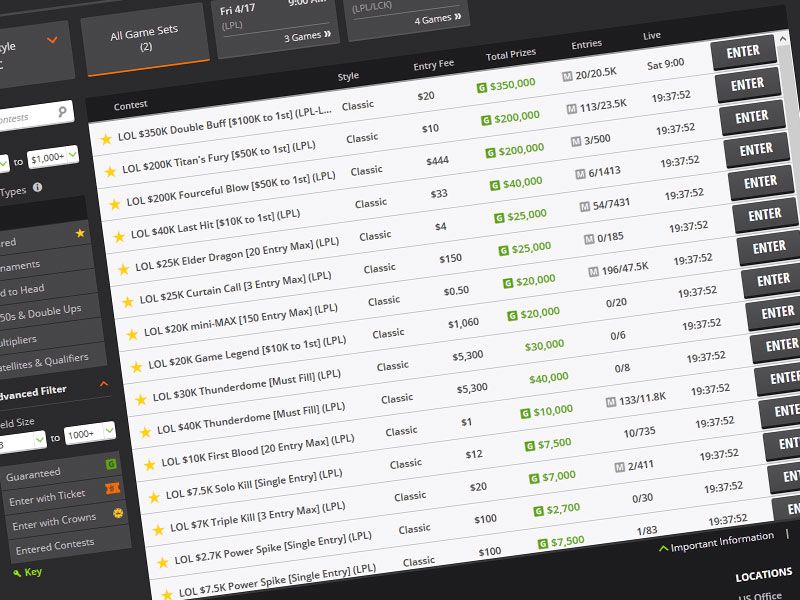Click ENTER for LOL $200K Titan's Fury

747,84
